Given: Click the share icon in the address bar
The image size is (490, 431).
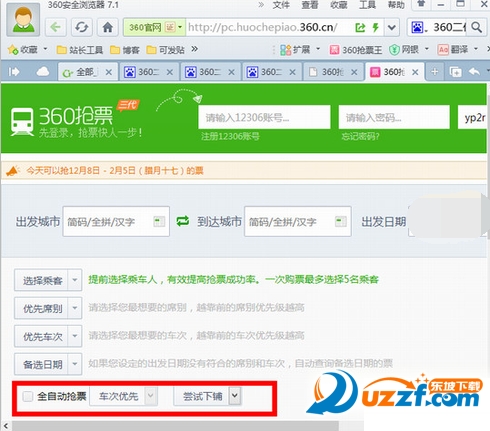Looking at the screenshot, I should click(x=360, y=27).
